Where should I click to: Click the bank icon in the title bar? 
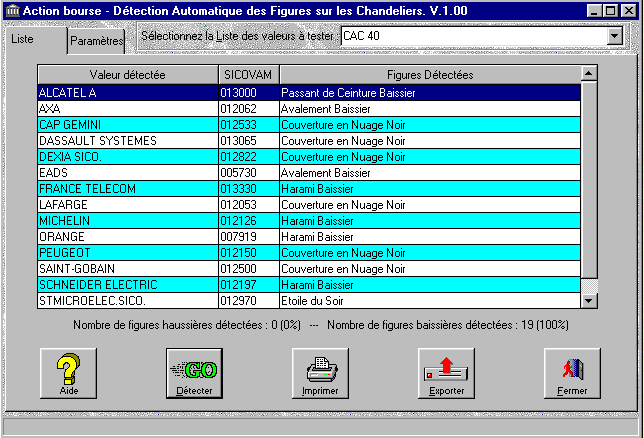point(13,10)
